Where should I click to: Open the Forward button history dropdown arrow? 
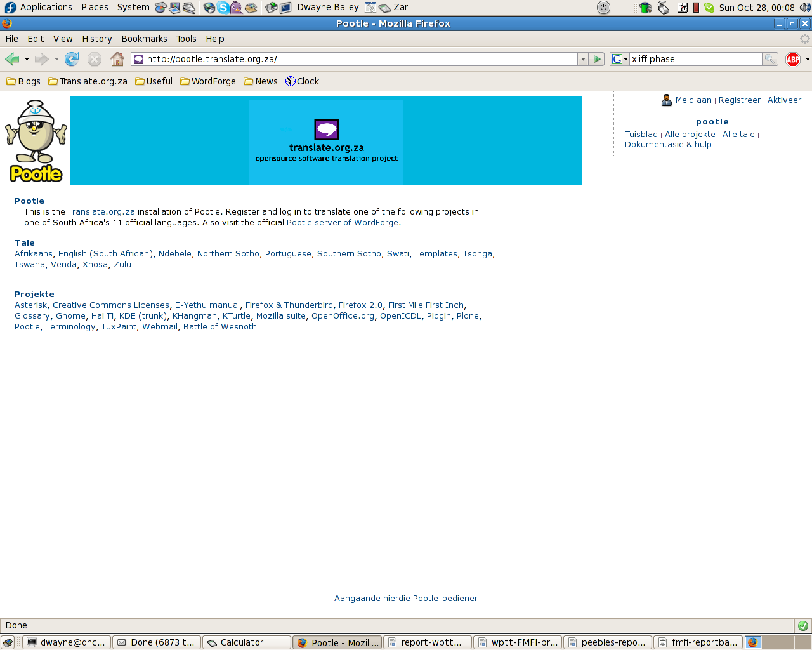[x=56, y=60]
